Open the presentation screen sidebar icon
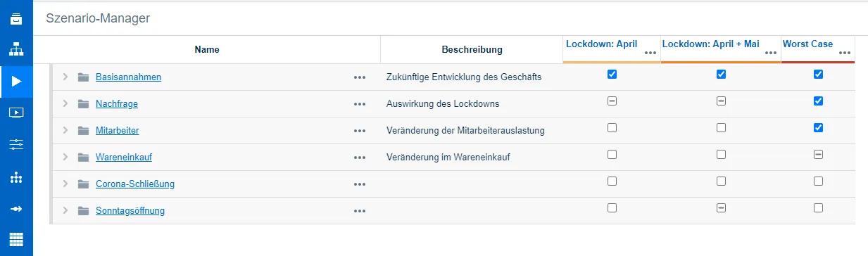 pos(16,113)
